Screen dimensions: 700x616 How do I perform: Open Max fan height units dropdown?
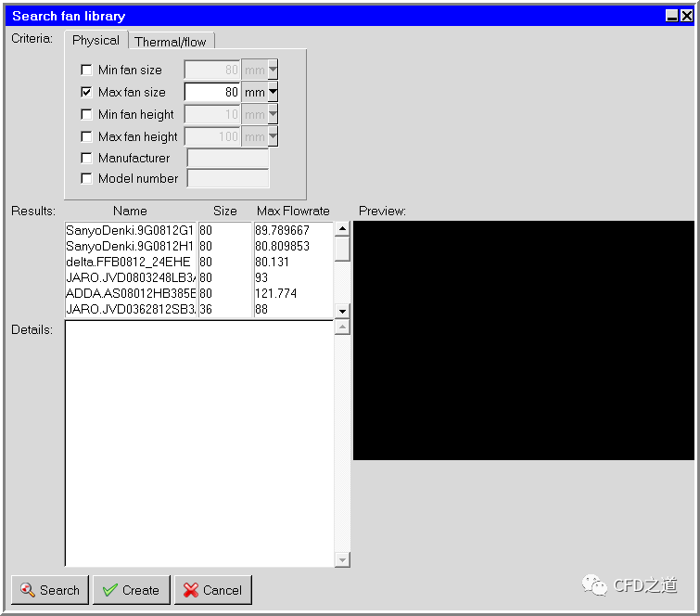point(274,137)
